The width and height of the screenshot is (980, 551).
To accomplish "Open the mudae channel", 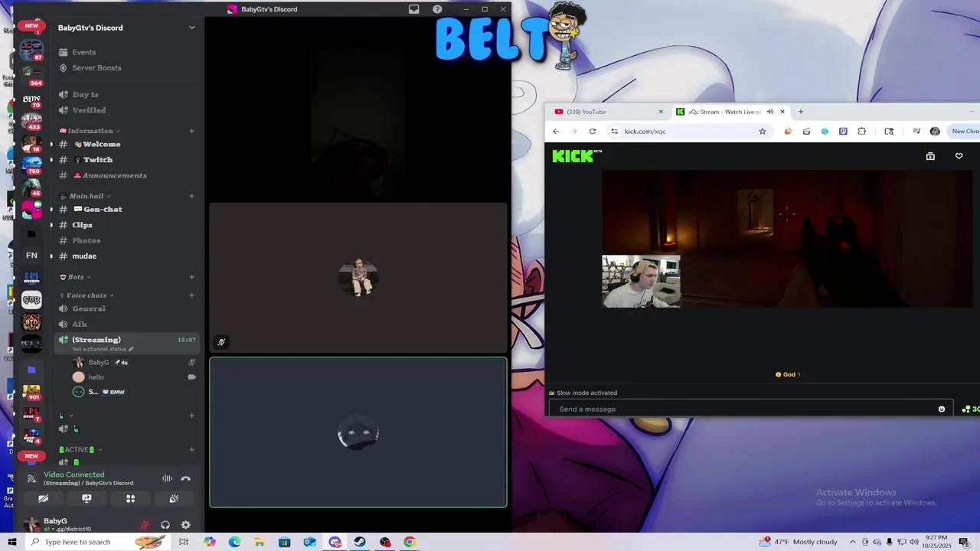I will tap(84, 256).
